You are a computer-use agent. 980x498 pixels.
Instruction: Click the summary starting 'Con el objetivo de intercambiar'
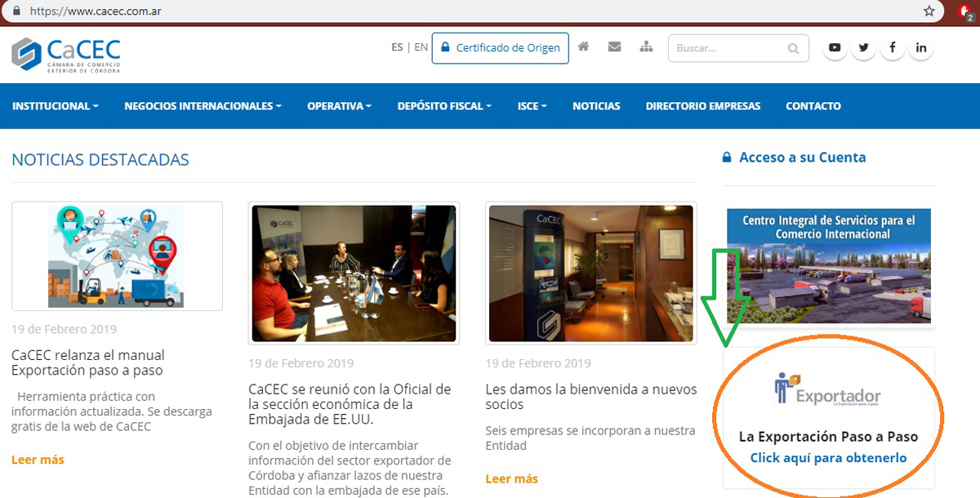(x=350, y=468)
